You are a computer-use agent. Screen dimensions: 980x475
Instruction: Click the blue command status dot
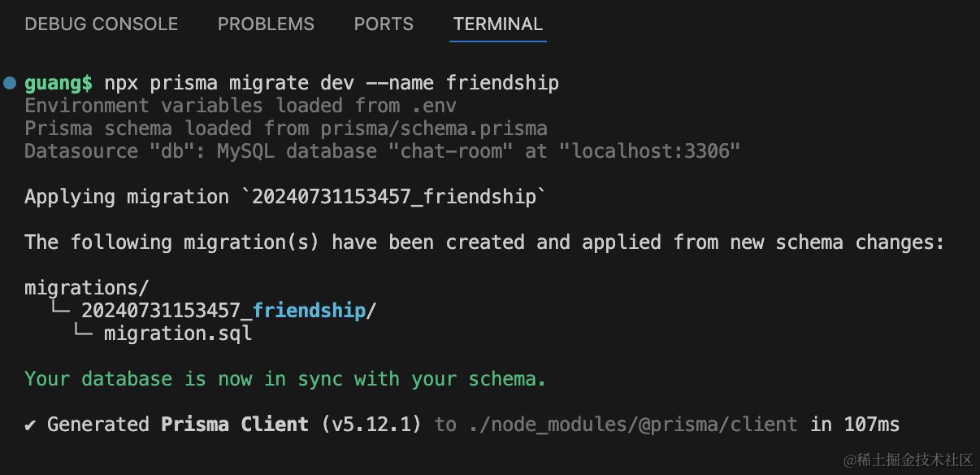(10, 83)
